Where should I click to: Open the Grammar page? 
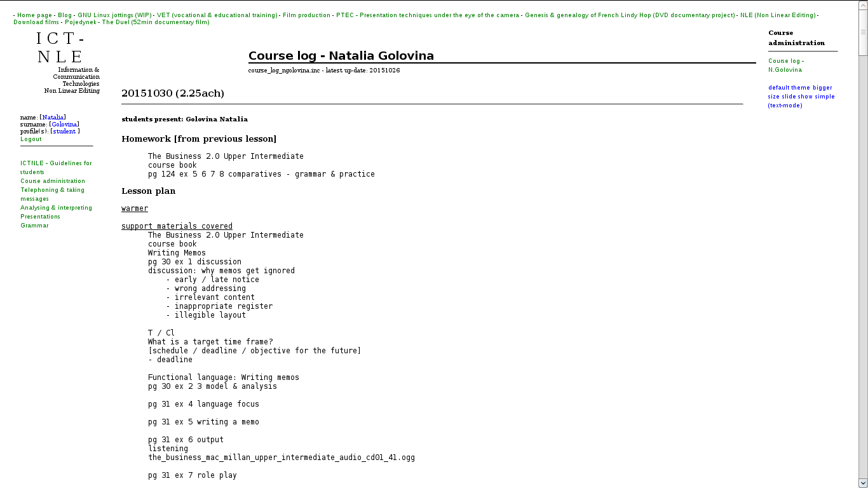click(x=34, y=226)
